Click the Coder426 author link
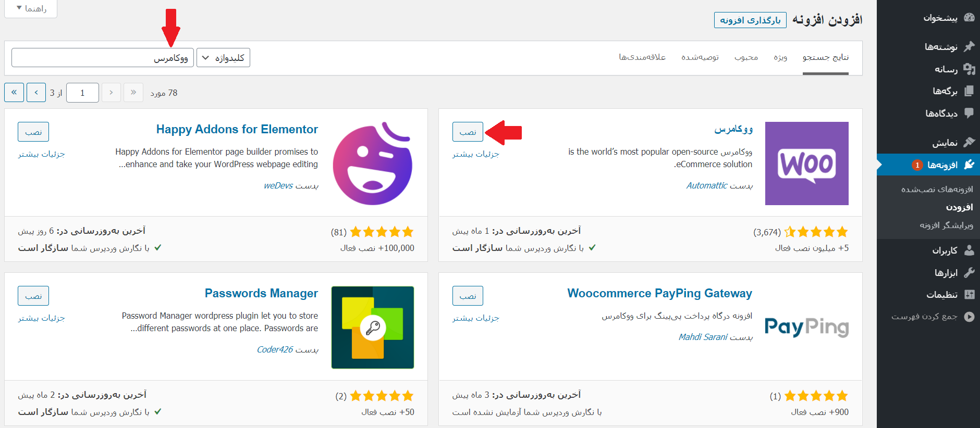The width and height of the screenshot is (980, 428). pyautogui.click(x=275, y=349)
